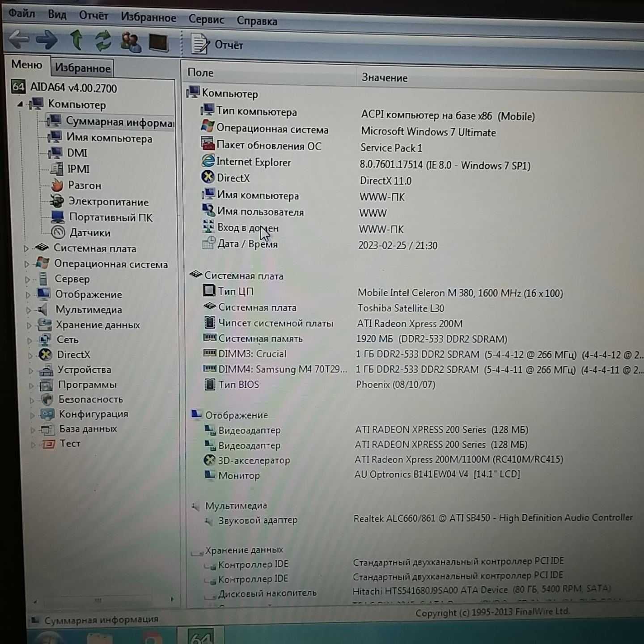The height and width of the screenshot is (644, 644).
Task: Click Mobile Intel Celeron M 380 value
Action: point(460,293)
